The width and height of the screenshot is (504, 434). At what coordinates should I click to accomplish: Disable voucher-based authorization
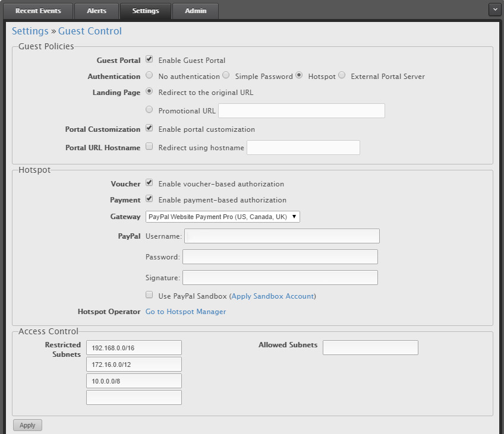click(149, 183)
